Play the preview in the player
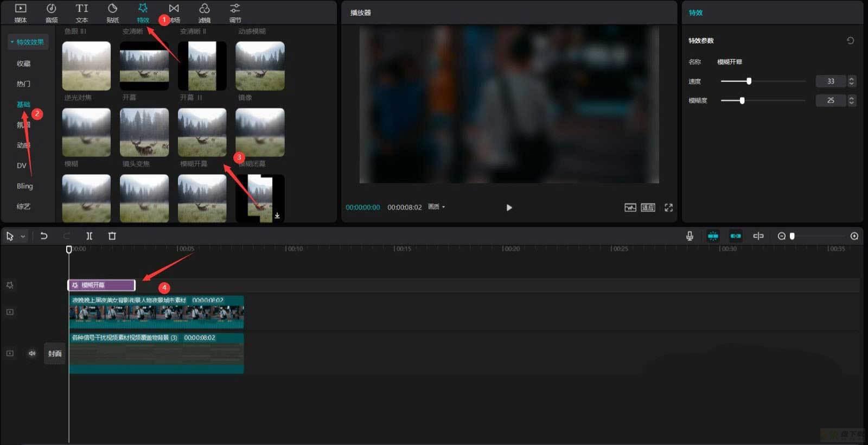Image resolution: width=868 pixels, height=445 pixels. coord(509,207)
